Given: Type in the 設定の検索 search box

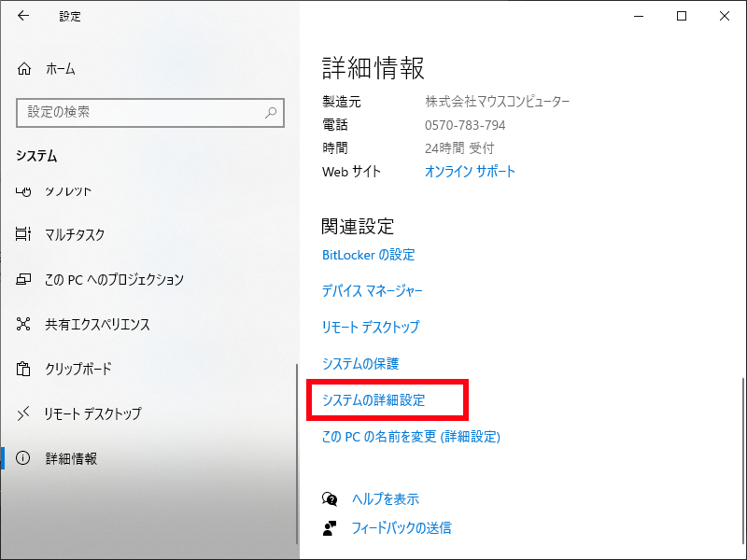Looking at the screenshot, I should click(x=140, y=112).
